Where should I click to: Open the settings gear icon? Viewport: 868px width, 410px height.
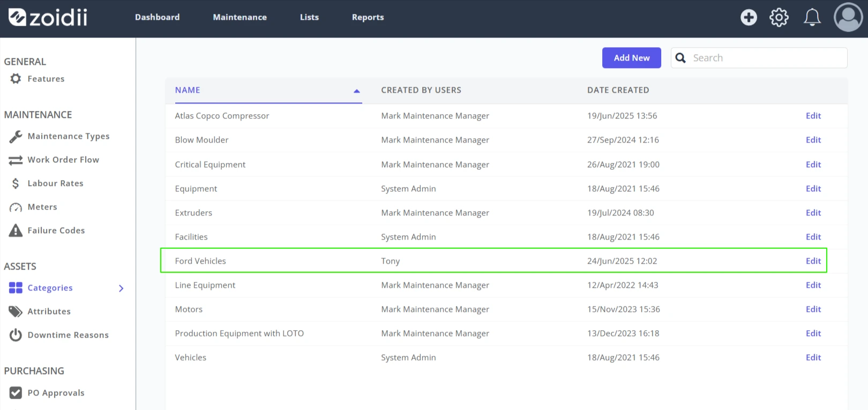[x=779, y=18]
